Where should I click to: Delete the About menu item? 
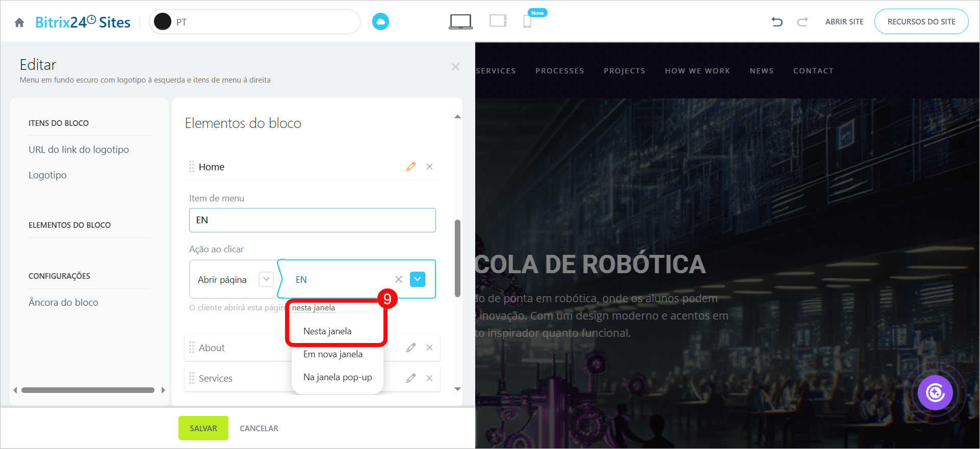pyautogui.click(x=429, y=348)
